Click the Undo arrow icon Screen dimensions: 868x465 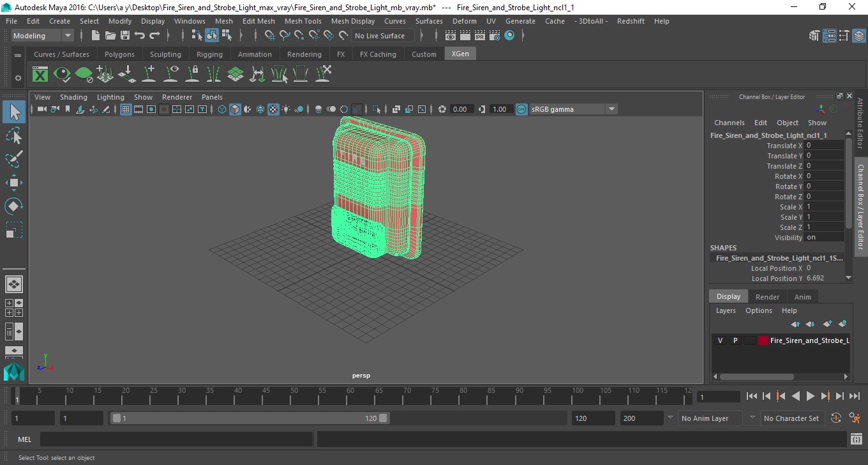[140, 36]
